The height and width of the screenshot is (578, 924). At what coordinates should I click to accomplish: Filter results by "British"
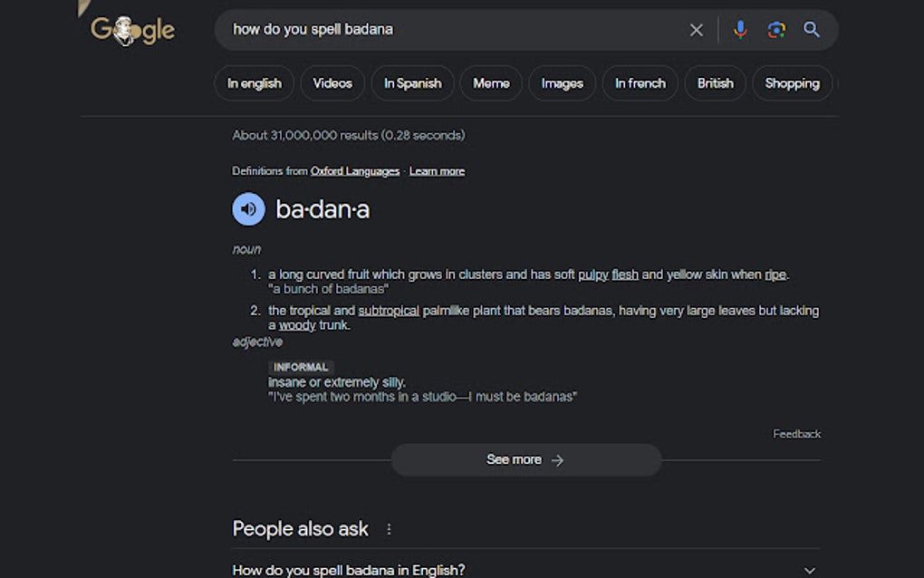pyautogui.click(x=715, y=82)
